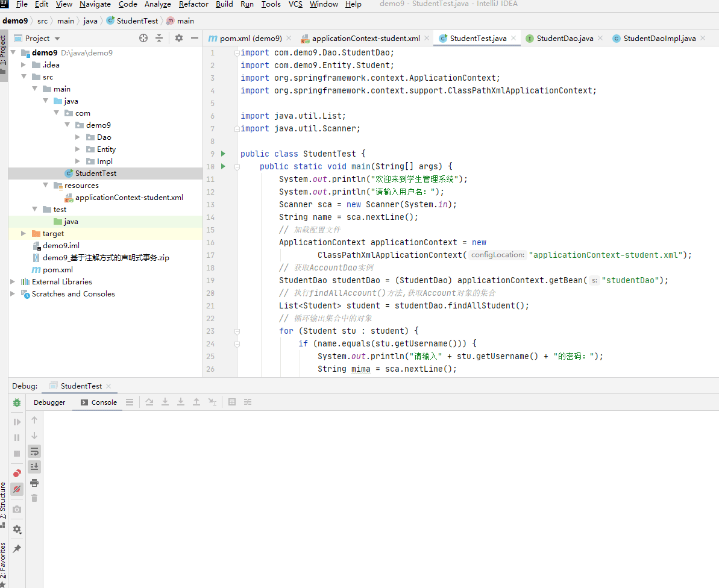Toggle soft-wrap in console

(x=34, y=451)
